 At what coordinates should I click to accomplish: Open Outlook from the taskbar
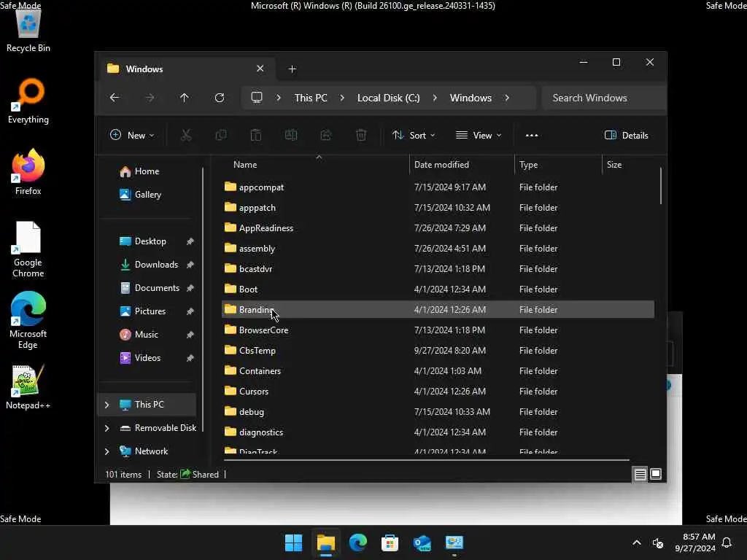coord(422,542)
